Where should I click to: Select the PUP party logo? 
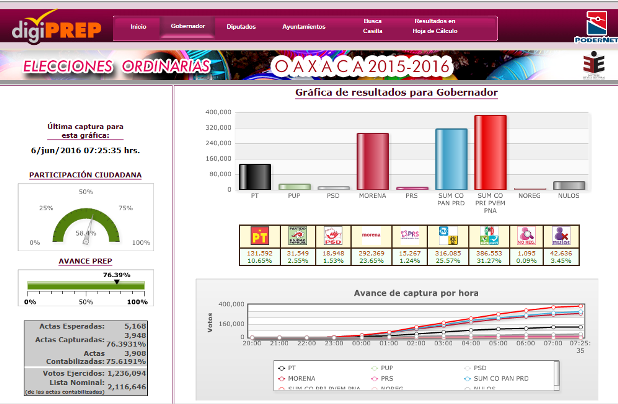click(298, 236)
